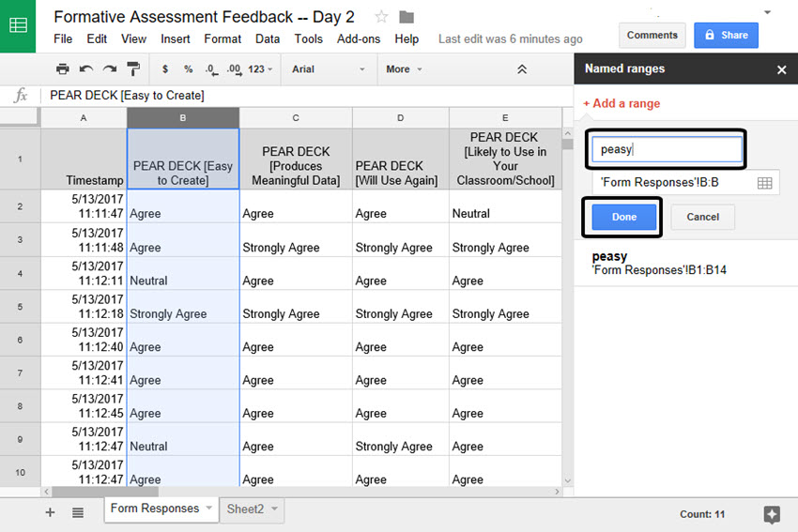
Task: Select row 5 header
Action: coord(20,307)
